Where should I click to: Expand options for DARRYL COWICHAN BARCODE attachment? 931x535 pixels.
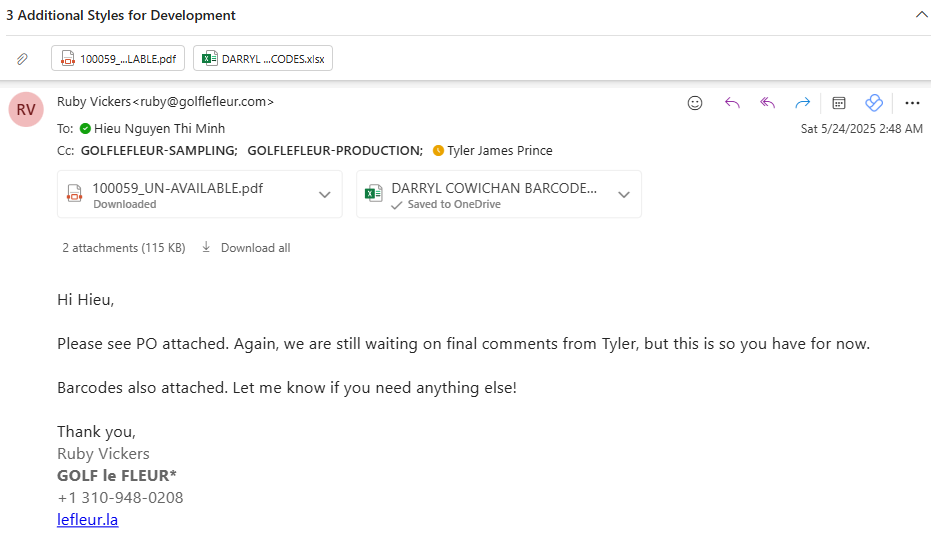(624, 194)
